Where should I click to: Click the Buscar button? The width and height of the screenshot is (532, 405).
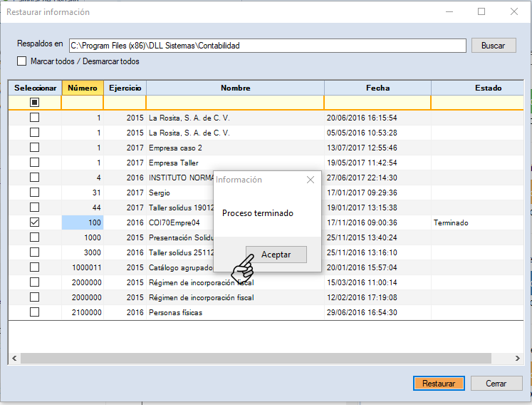[493, 45]
